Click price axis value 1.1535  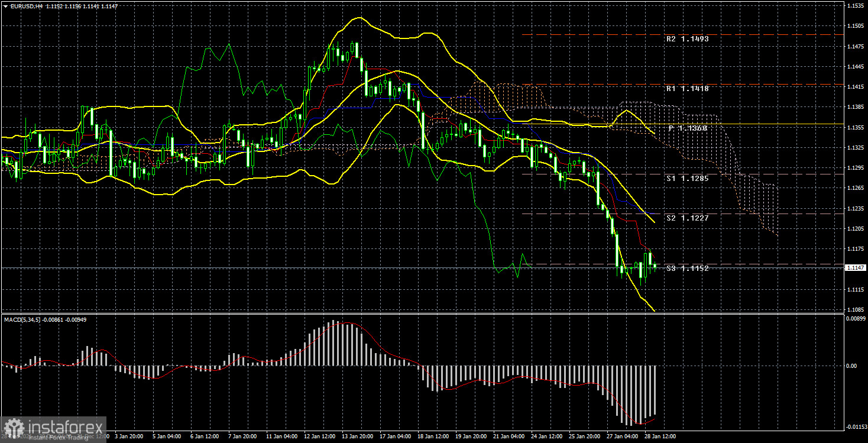click(854, 5)
